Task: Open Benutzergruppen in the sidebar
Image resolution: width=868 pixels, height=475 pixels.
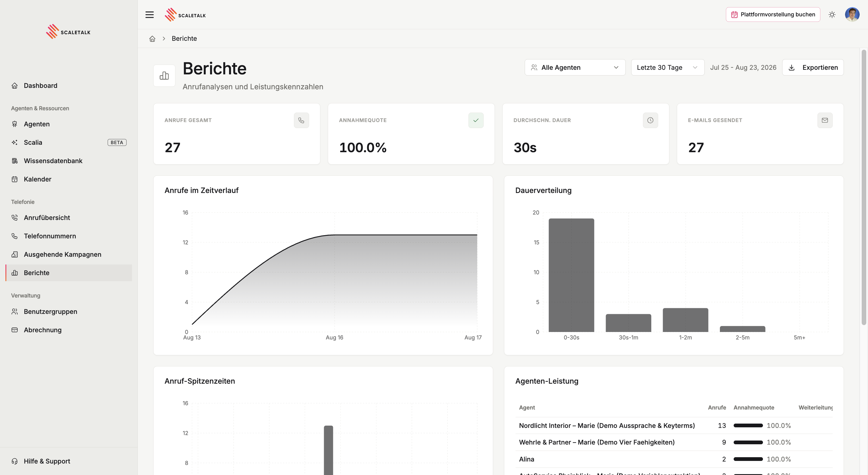Action: tap(69, 312)
